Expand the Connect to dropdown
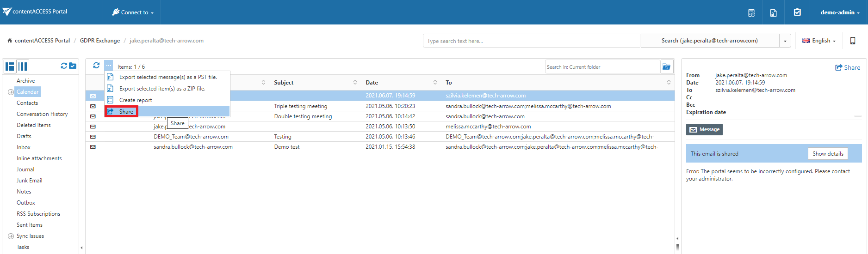The image size is (868, 254). 133,12
